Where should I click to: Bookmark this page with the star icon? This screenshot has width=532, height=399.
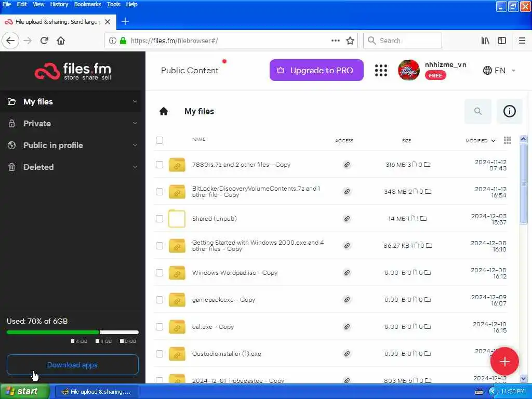point(350,41)
